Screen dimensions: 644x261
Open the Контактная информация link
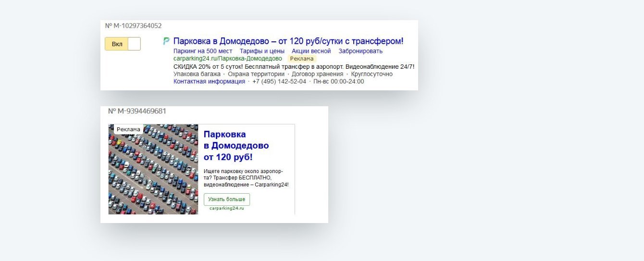(209, 82)
